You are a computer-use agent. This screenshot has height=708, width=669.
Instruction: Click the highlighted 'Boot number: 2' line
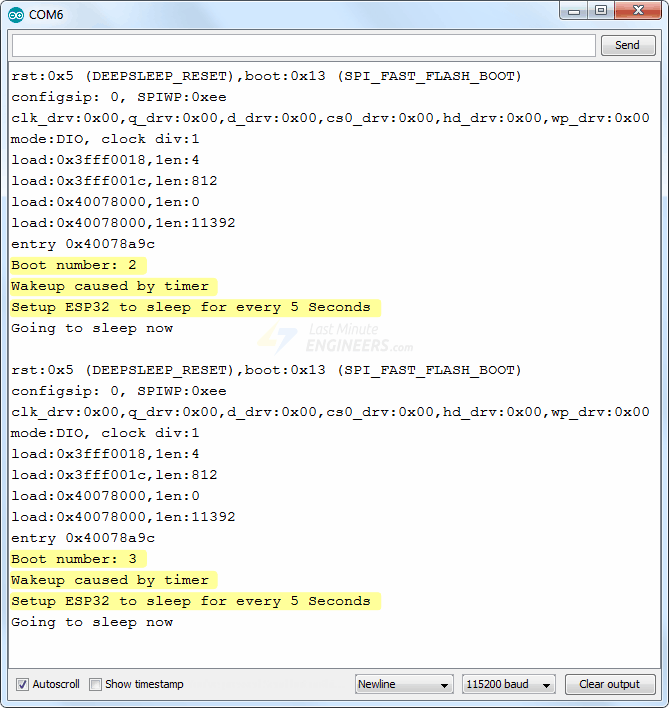[x=78, y=265]
